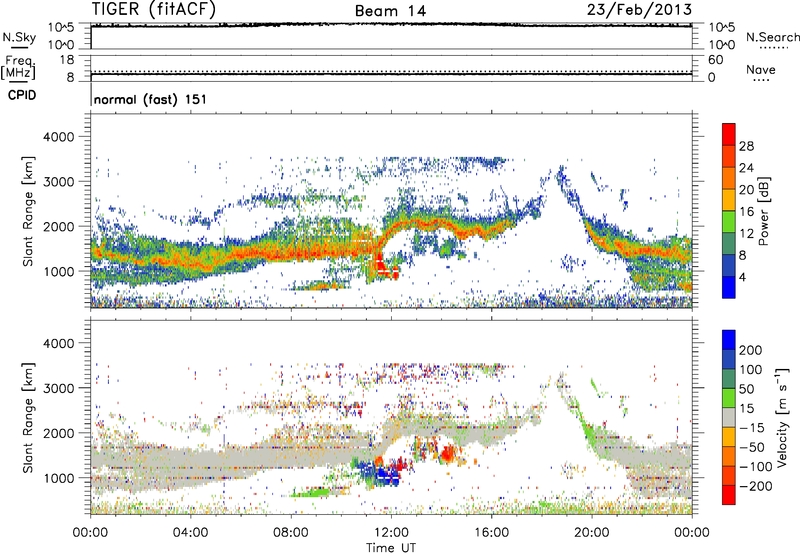Click the 200 label on Velocity colorbar
Screen dimensions: 800x554
[x=751, y=350]
